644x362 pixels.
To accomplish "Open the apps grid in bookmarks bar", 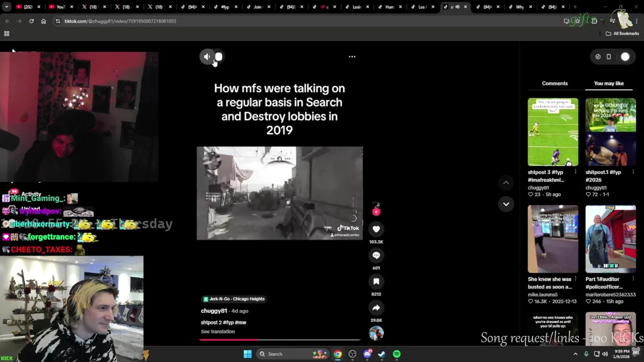I will [x=7, y=34].
